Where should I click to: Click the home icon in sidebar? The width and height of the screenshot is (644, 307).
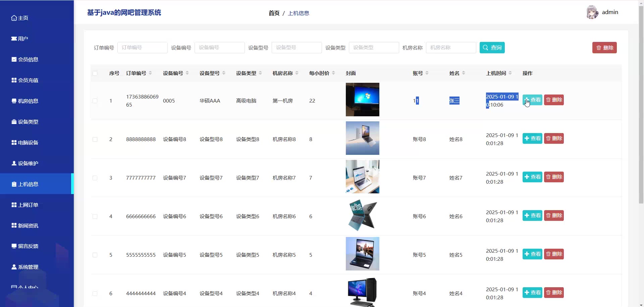click(14, 18)
